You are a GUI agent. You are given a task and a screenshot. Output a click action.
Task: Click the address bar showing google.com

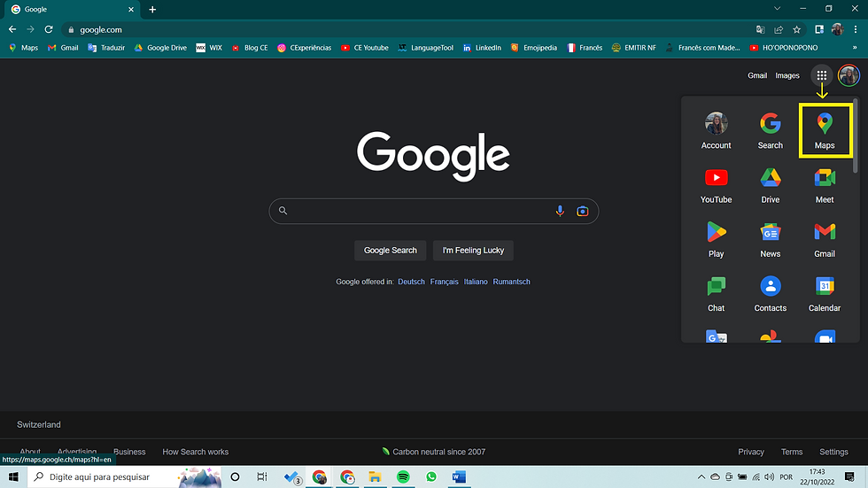[407, 29]
